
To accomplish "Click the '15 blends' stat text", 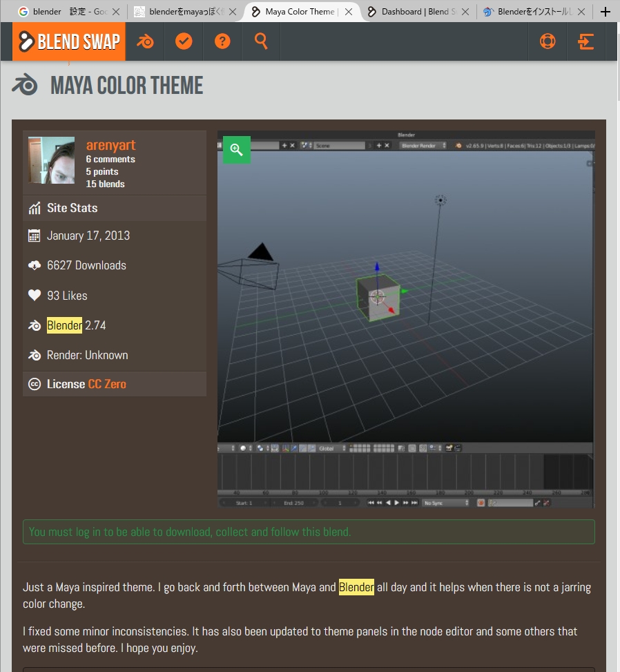I will [x=106, y=184].
